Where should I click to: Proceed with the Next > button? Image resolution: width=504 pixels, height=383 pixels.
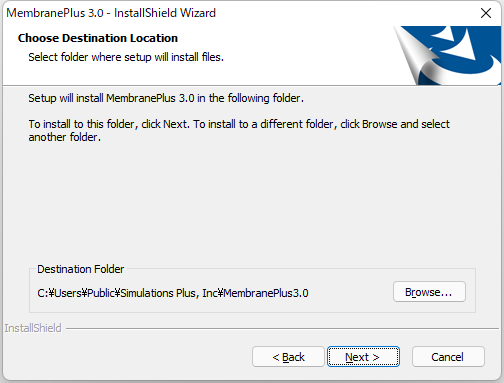[x=363, y=357]
